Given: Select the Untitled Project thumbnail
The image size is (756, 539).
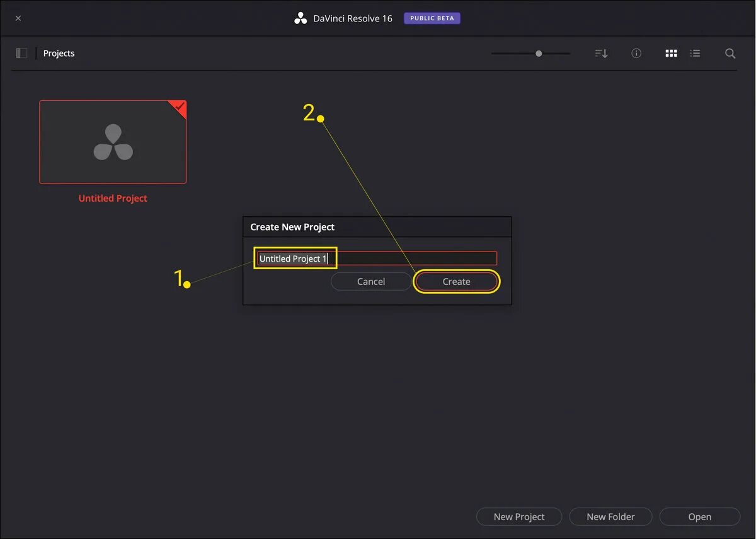Looking at the screenshot, I should click(x=113, y=142).
